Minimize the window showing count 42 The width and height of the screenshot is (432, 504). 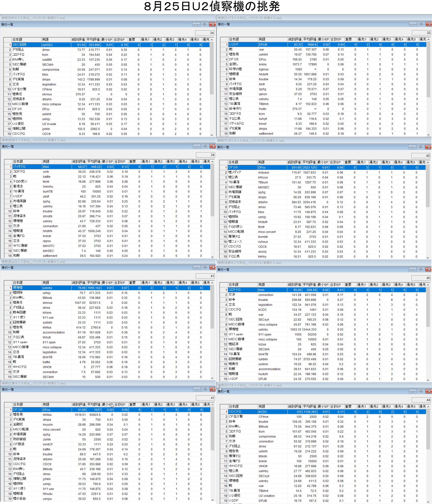(412, 147)
